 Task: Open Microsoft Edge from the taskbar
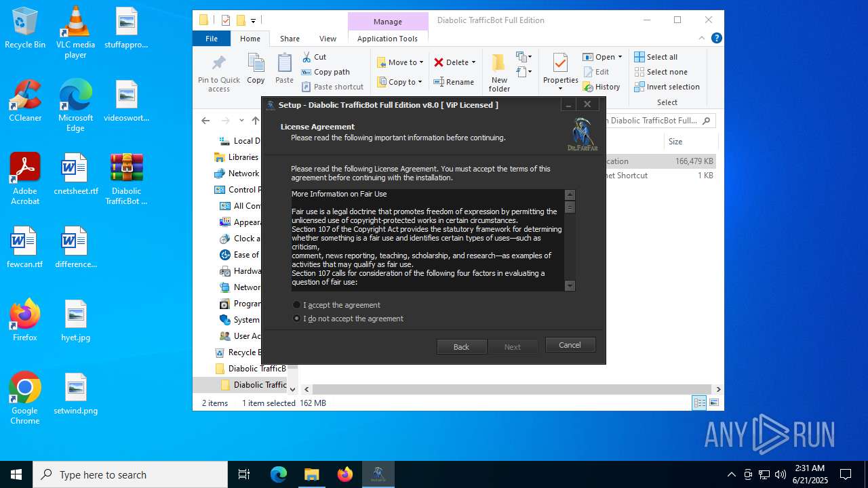[279, 474]
